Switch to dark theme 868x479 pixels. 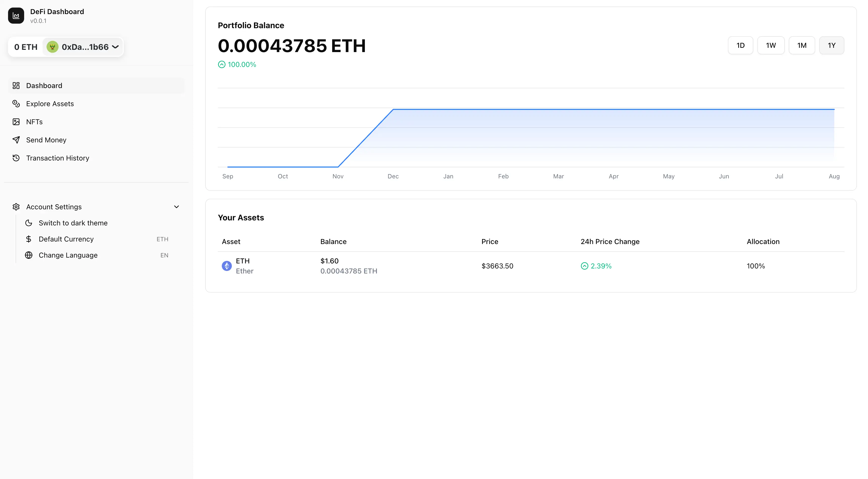point(73,223)
